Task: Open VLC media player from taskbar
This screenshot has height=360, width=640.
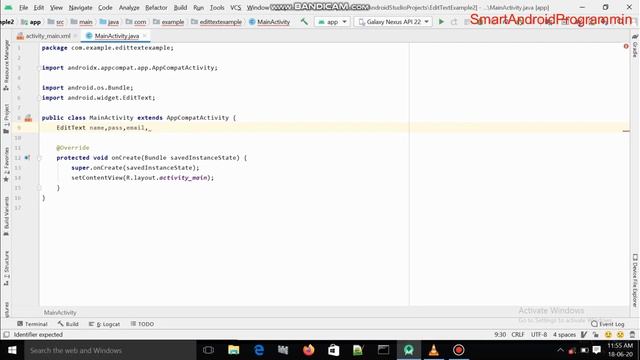Action: pos(433,350)
